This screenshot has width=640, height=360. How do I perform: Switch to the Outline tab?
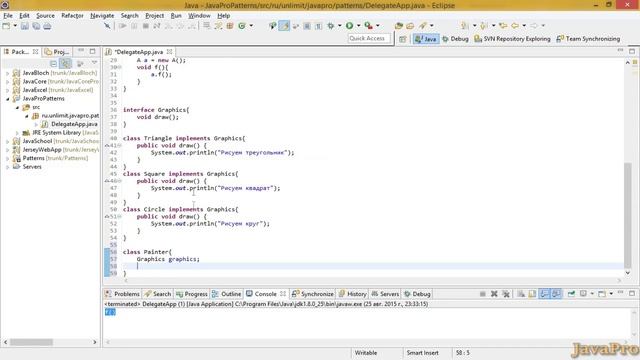(x=227, y=294)
